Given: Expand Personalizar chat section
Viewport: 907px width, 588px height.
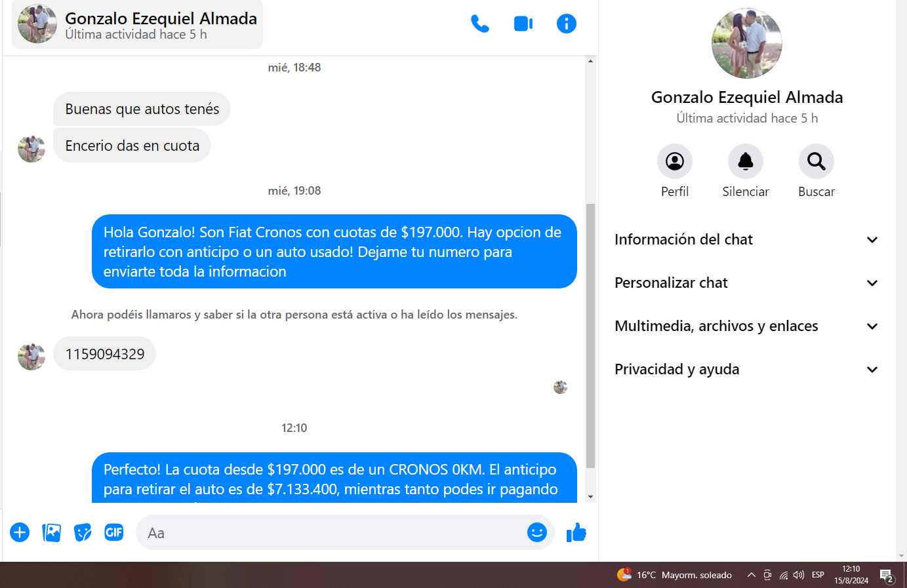Looking at the screenshot, I should [x=746, y=283].
